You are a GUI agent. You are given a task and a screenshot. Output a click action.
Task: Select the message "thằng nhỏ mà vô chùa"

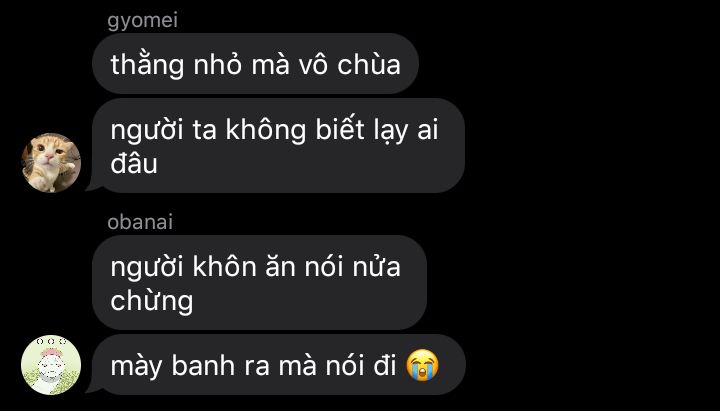pyautogui.click(x=255, y=63)
